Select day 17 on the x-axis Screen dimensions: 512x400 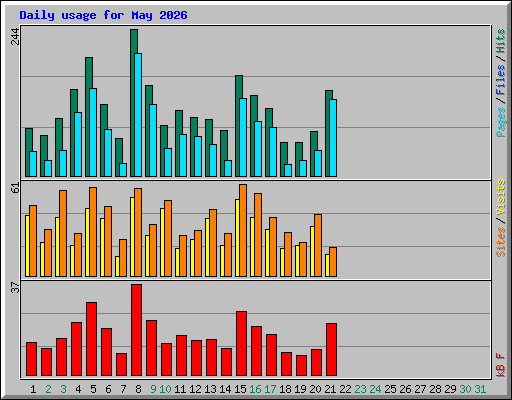270,389
